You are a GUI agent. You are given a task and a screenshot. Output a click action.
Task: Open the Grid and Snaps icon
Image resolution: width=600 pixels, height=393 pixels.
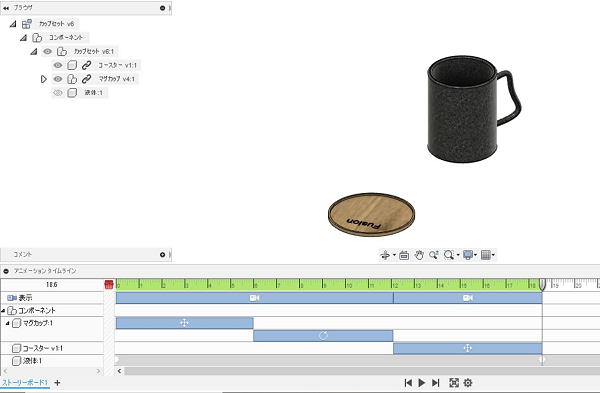click(x=486, y=255)
